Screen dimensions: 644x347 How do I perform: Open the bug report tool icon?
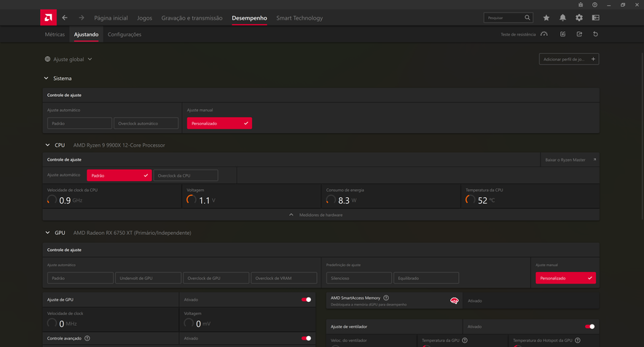pos(581,4)
